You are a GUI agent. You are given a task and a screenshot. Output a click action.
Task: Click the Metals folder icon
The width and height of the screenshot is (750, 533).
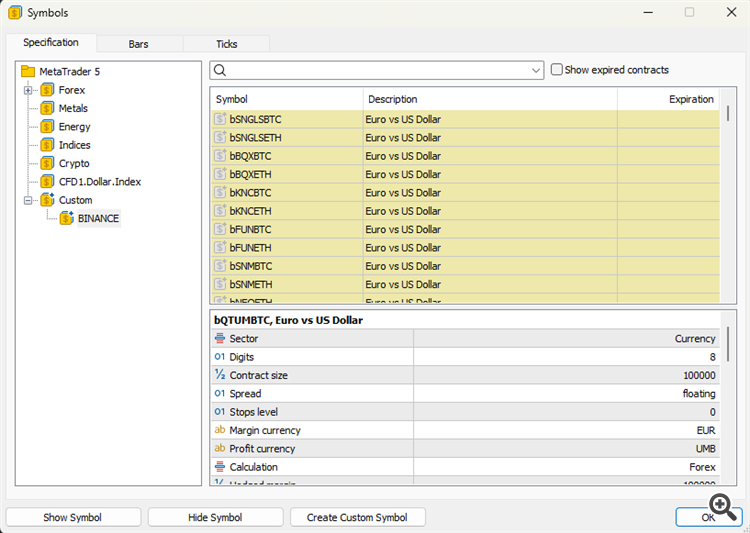47,108
